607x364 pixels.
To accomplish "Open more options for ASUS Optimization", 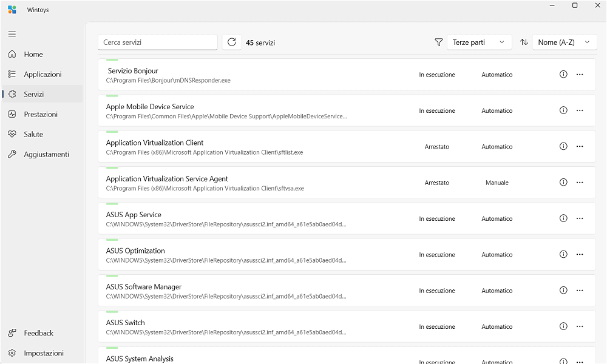I will pos(580,255).
